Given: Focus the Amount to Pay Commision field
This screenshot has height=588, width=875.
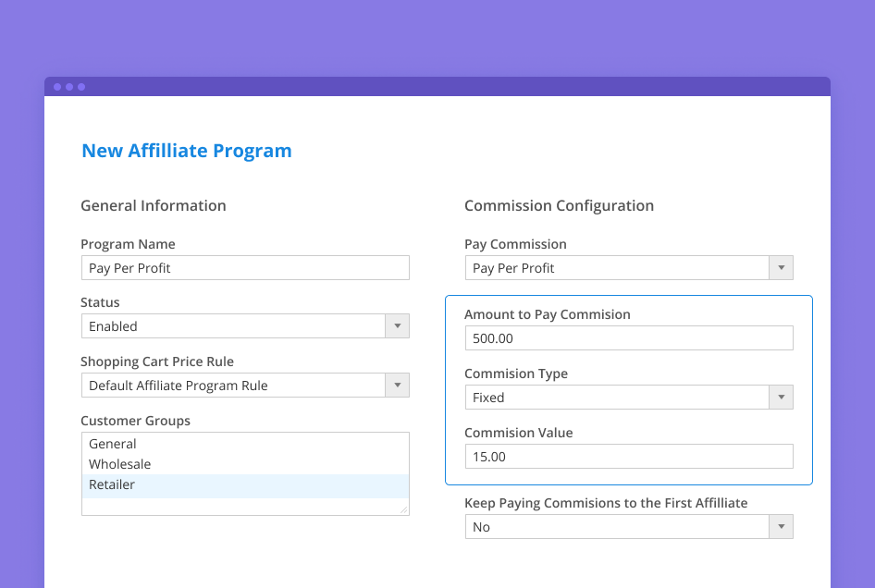Looking at the screenshot, I should (x=629, y=338).
